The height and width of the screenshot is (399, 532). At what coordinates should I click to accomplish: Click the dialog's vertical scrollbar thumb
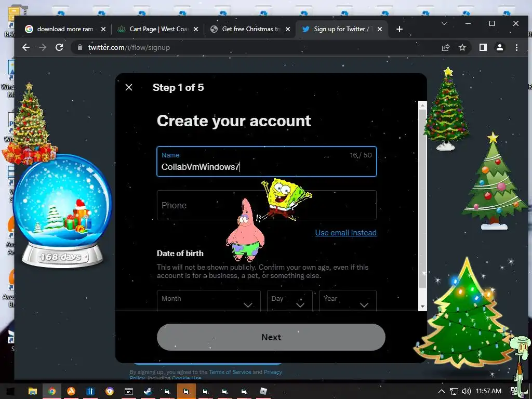tap(422, 198)
